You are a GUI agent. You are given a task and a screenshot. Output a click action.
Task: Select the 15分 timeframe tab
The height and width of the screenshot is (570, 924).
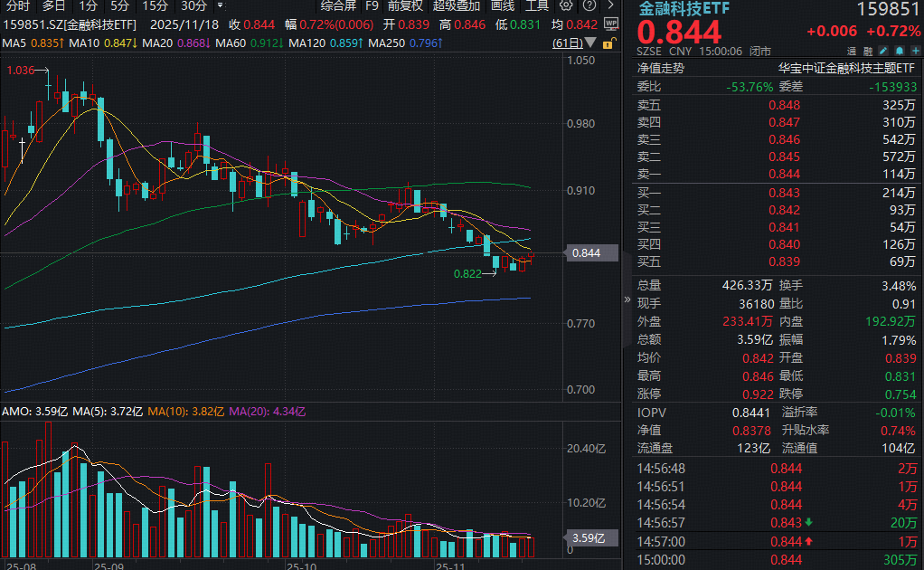[x=155, y=5]
